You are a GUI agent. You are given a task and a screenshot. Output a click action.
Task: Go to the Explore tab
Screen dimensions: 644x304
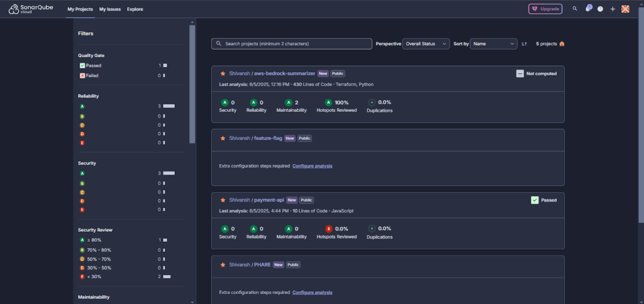point(135,9)
